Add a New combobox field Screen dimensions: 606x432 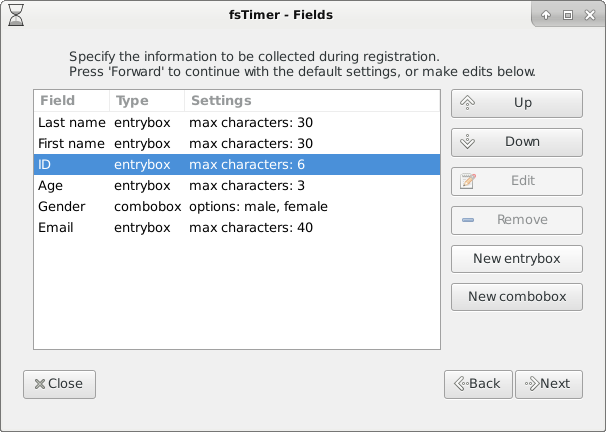pyautogui.click(x=517, y=297)
